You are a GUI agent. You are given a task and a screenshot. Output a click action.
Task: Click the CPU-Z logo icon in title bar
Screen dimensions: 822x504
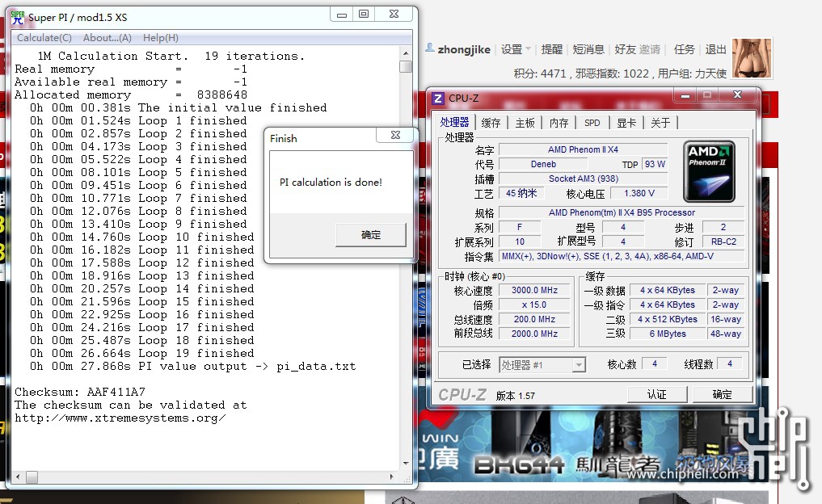pyautogui.click(x=438, y=98)
